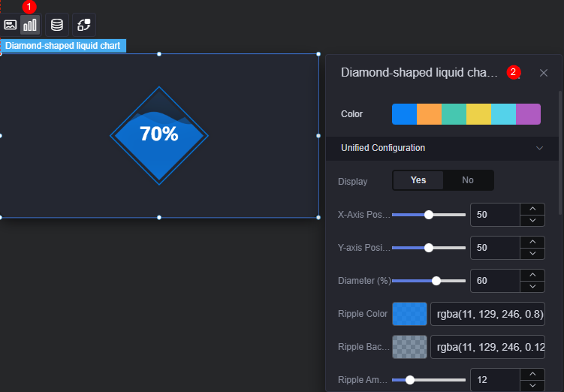
Task: Click the X-Axis Position number field
Action: click(496, 215)
